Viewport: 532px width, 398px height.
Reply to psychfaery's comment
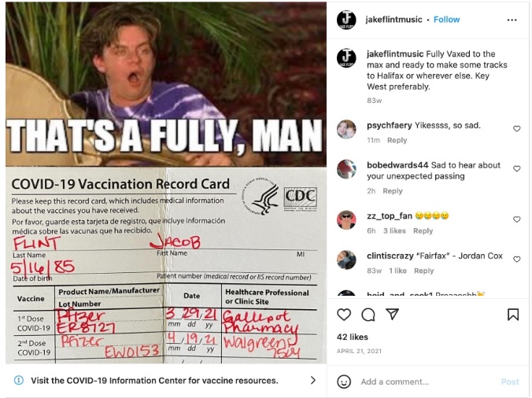397,140
